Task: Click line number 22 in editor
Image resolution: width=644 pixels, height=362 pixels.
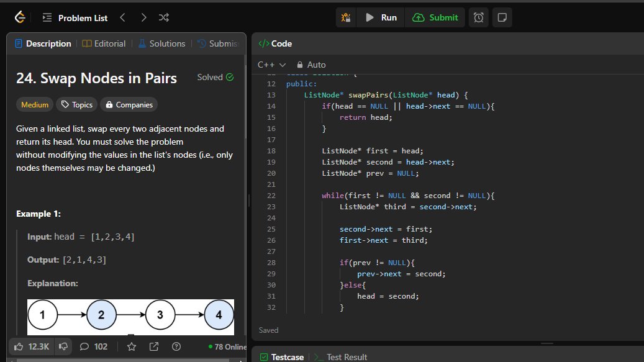Action: tap(271, 196)
